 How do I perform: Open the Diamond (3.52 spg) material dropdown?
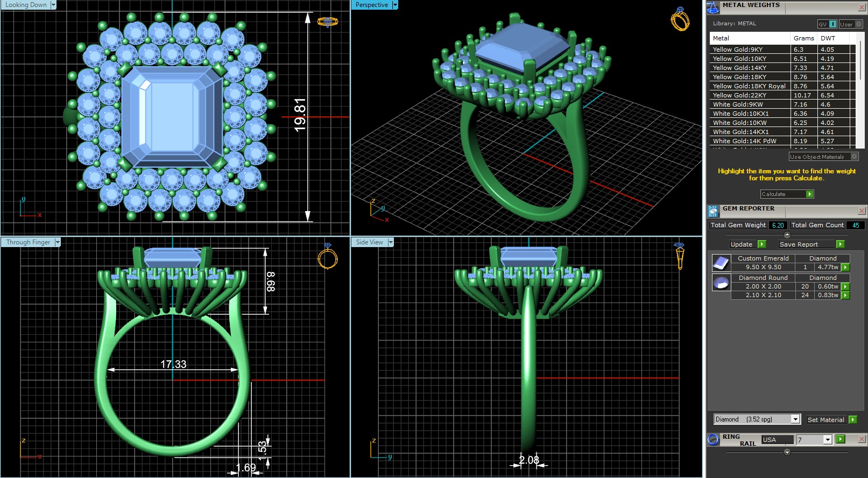tap(795, 419)
